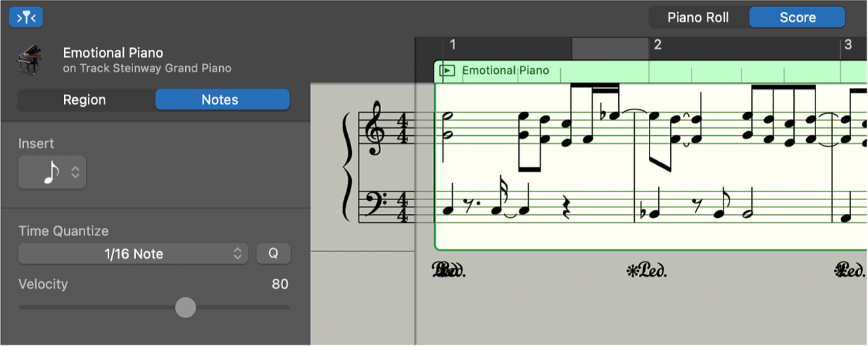
Task: Switch to Piano Roll view
Action: [x=697, y=17]
